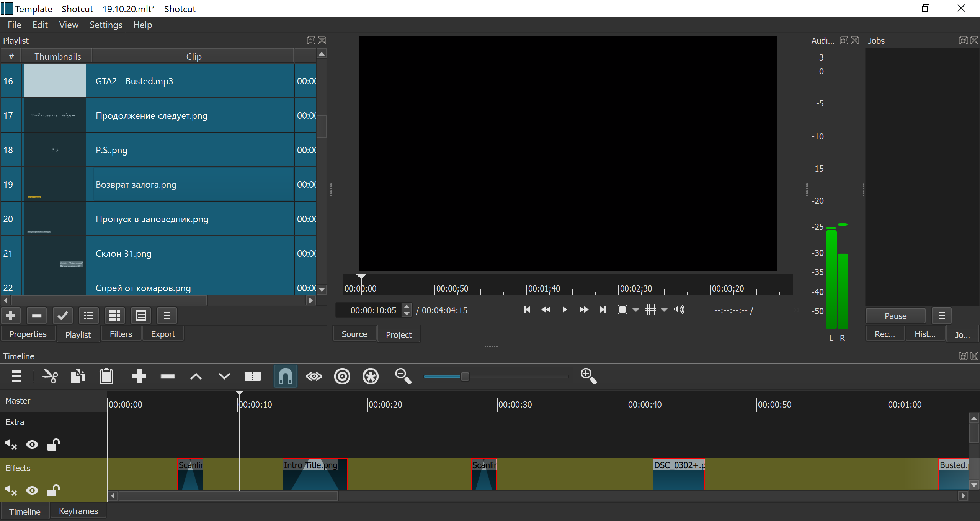Open the player zoom dropdown arrow

636,310
